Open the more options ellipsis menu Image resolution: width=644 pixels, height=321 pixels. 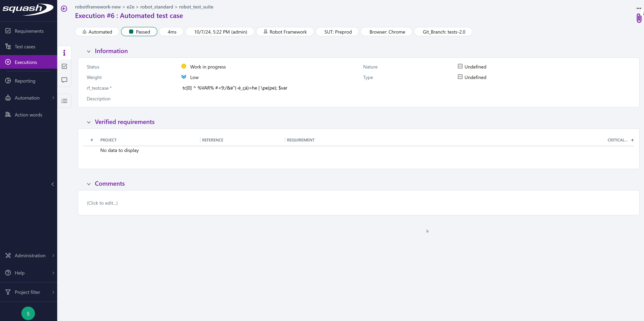(638, 8)
